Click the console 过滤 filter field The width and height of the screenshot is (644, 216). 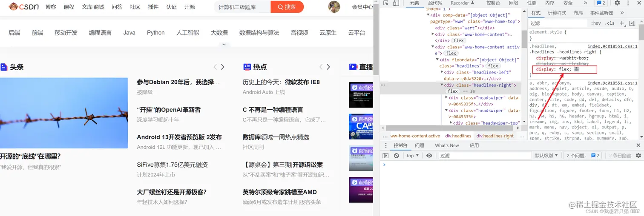pos(485,156)
